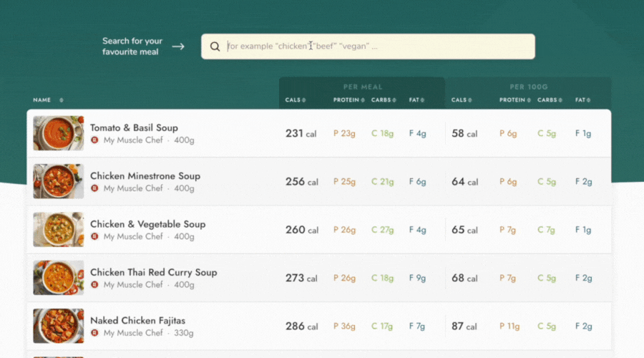Click the '87 cal' per 100g value
The width and height of the screenshot is (644, 358).
[464, 326]
